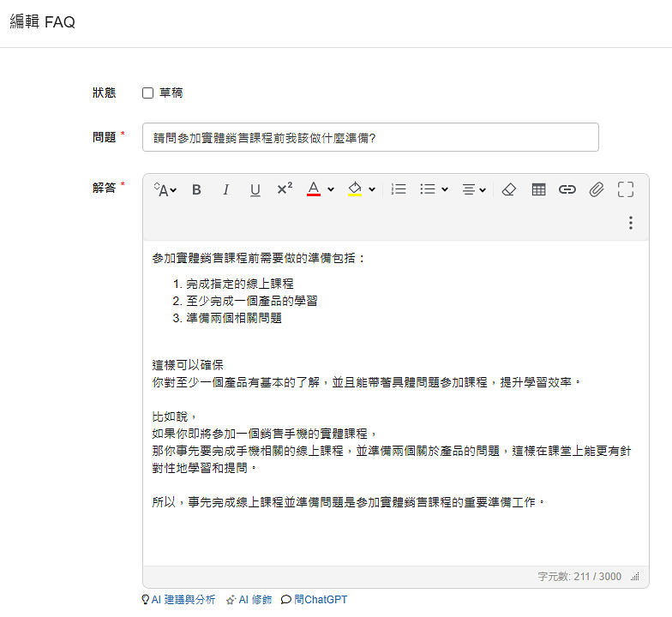The image size is (672, 617).
Task: Insert a numbered list
Action: click(x=399, y=189)
